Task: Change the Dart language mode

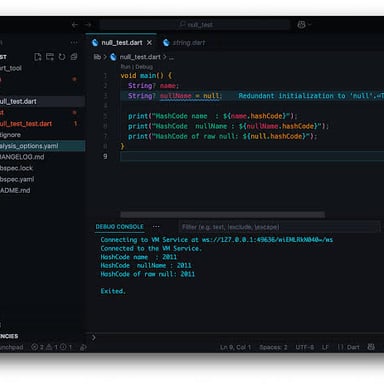Action: click(x=348, y=347)
